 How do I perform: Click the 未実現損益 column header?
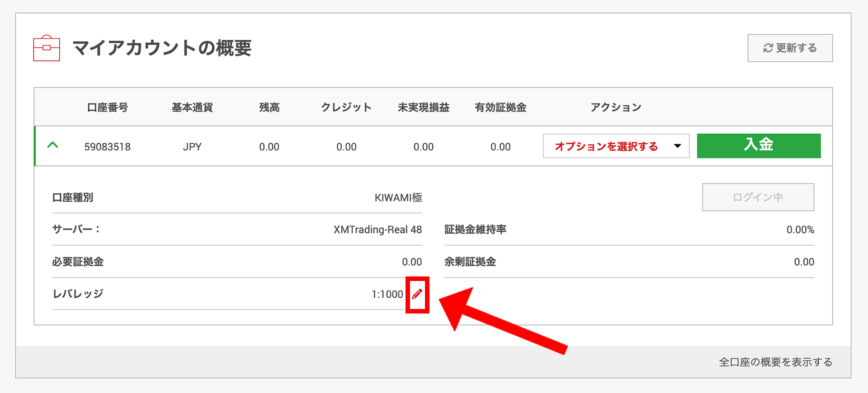click(x=423, y=108)
